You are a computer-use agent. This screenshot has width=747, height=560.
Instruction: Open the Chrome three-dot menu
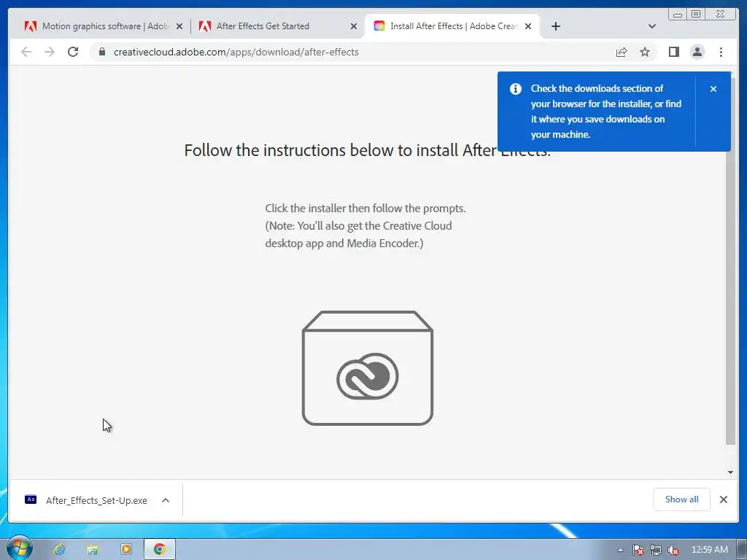click(721, 52)
